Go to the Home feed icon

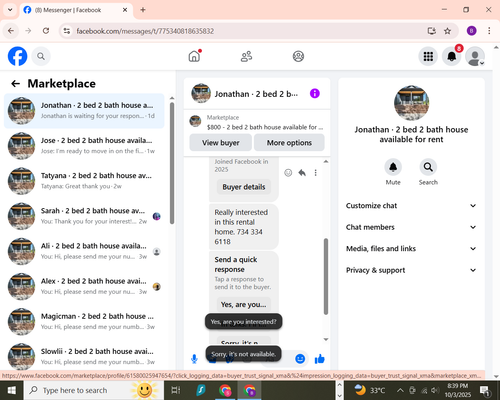194,56
